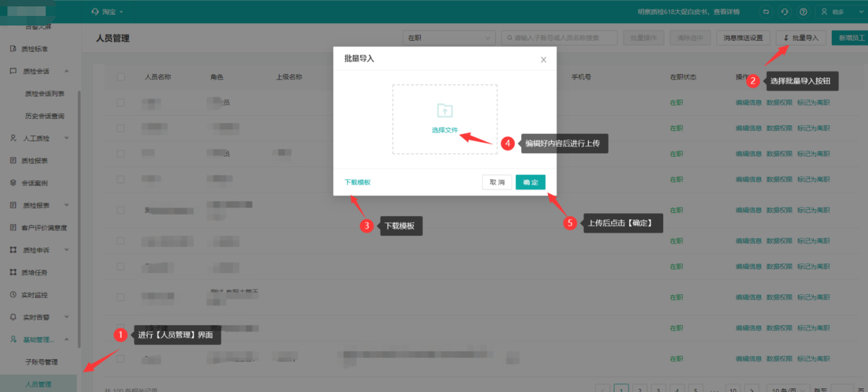Toggle the select-all checkbox beside 人员名称
The height and width of the screenshot is (392, 868).
(x=121, y=77)
